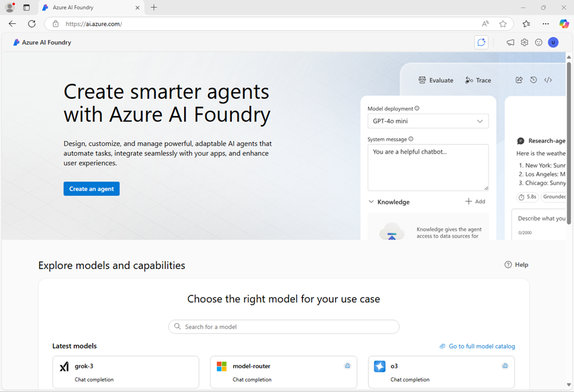Screen dimensions: 574x392
Task: Click the System message text area
Action: coord(428,168)
